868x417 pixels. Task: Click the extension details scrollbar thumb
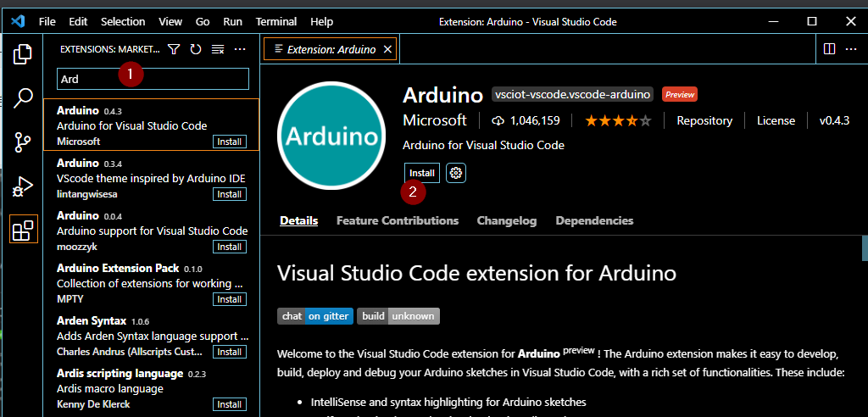click(x=865, y=247)
